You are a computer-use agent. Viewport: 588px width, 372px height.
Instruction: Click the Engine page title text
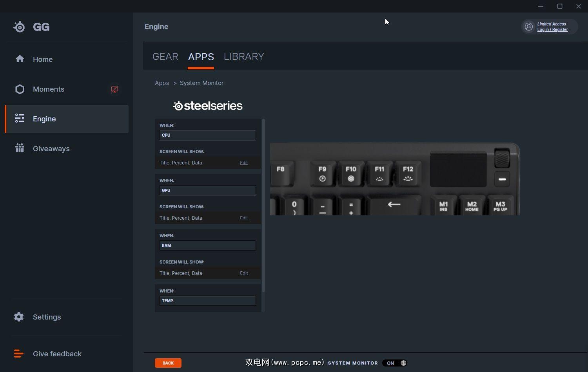156,27
